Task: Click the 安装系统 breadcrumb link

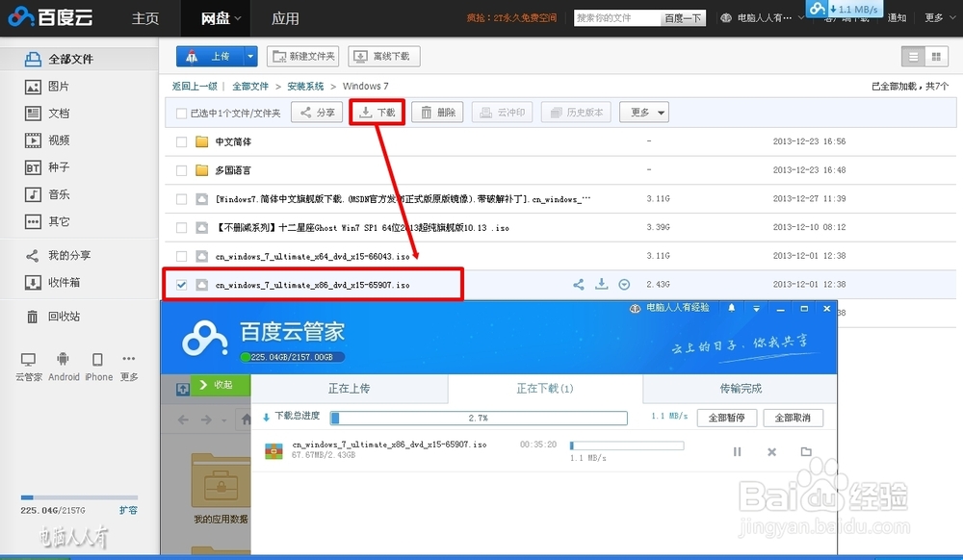Action: tap(305, 86)
